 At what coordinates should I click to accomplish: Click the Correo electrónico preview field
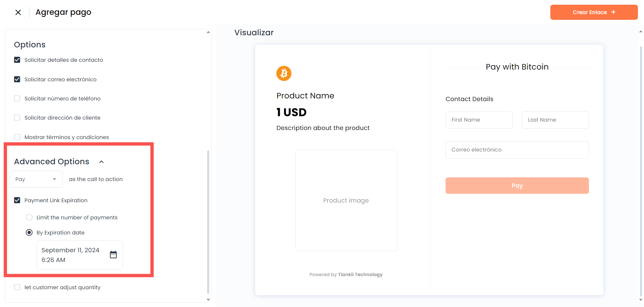(x=517, y=150)
